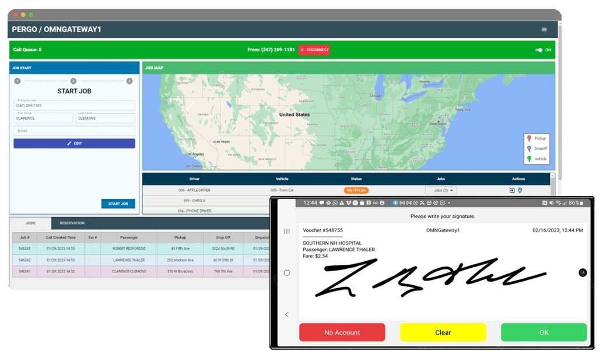Click the Email input field

click(x=74, y=131)
